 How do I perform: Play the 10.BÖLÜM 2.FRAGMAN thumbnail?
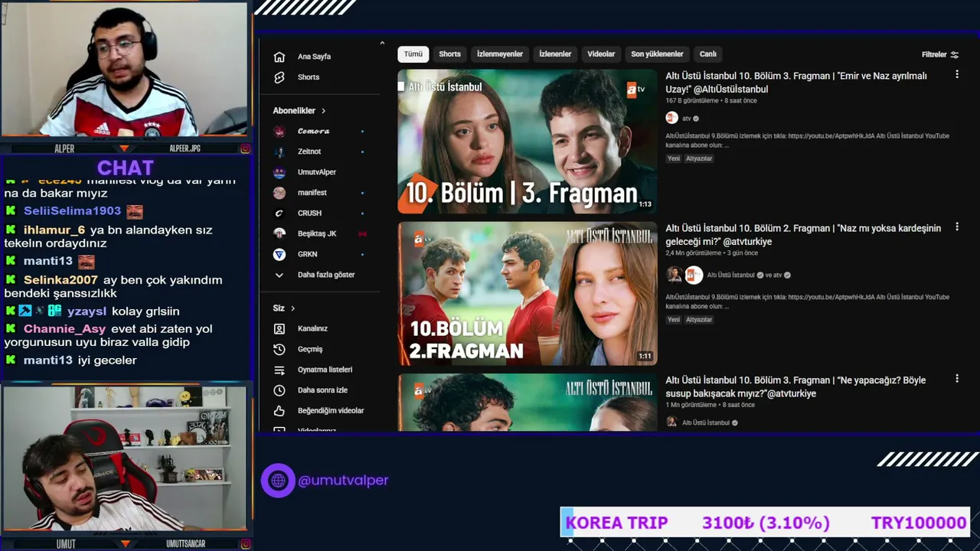pos(528,294)
